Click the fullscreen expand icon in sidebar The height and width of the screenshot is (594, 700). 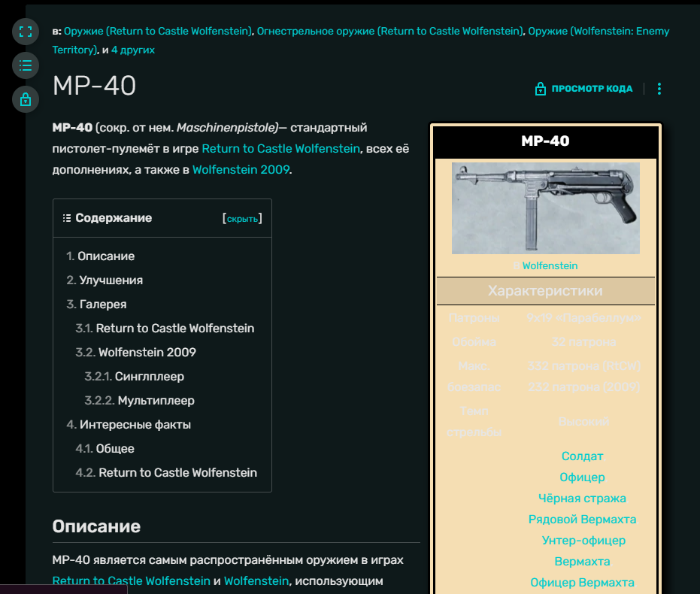coord(26,32)
